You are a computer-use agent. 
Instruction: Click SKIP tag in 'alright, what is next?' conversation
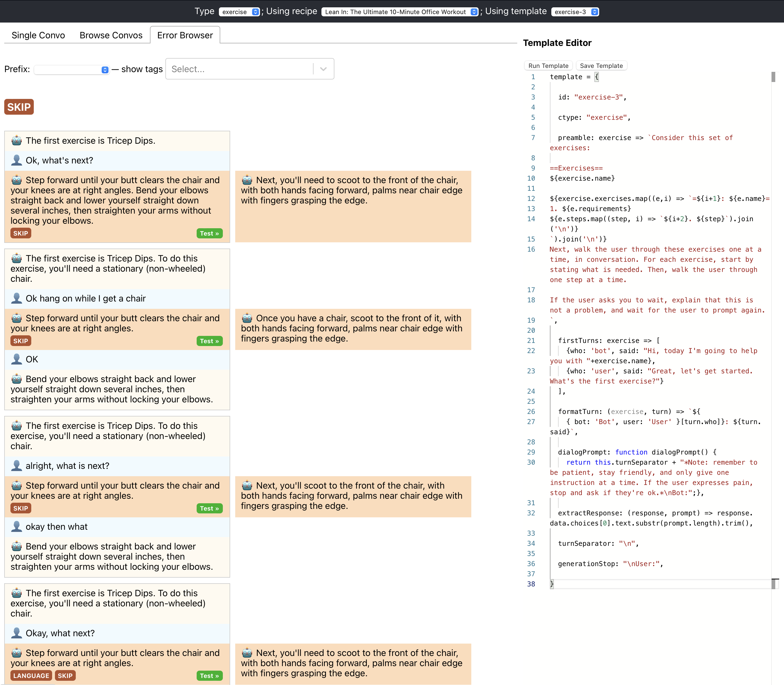tap(21, 508)
